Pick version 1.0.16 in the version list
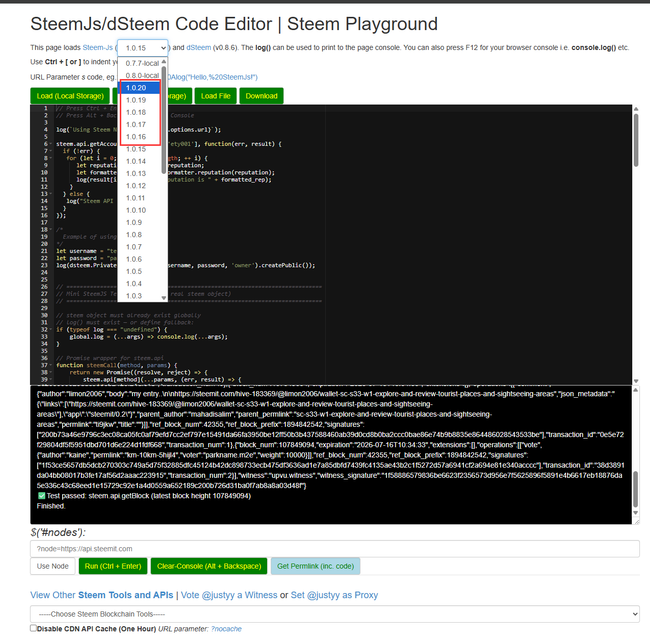Image resolution: width=650 pixels, height=640 pixels. pyautogui.click(x=139, y=137)
